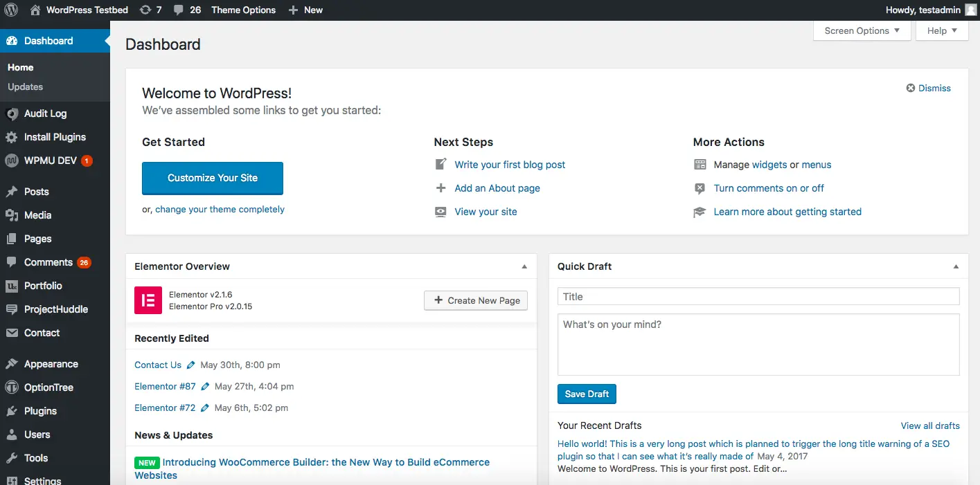Click the Dashboard gauge icon in sidebar
The image size is (980, 485).
pyautogui.click(x=12, y=41)
